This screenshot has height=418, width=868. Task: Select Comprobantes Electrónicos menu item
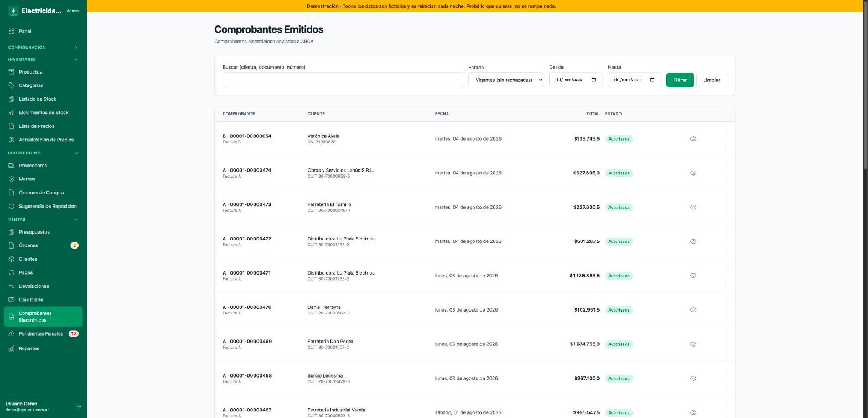click(x=43, y=317)
